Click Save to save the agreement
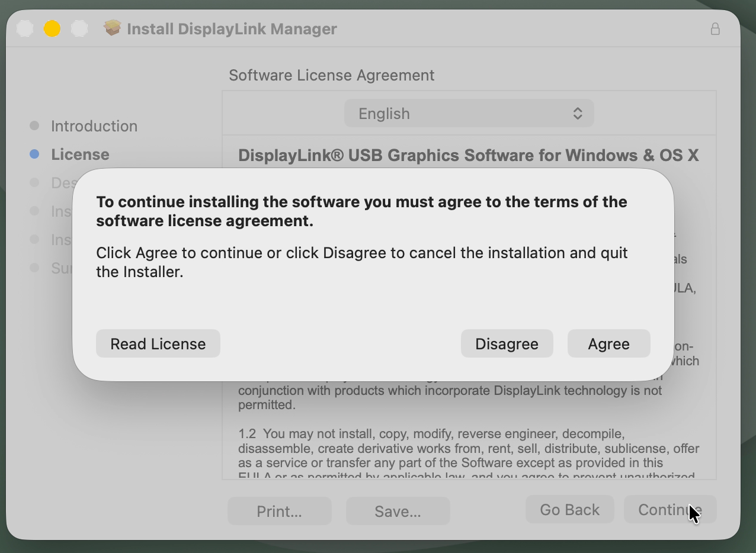Screen dimensions: 756x553 pos(398,510)
